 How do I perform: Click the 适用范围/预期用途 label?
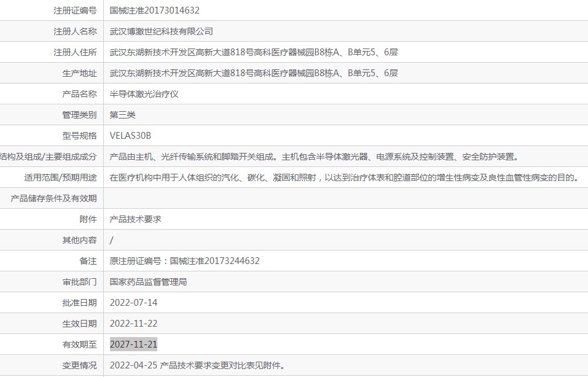pos(60,177)
